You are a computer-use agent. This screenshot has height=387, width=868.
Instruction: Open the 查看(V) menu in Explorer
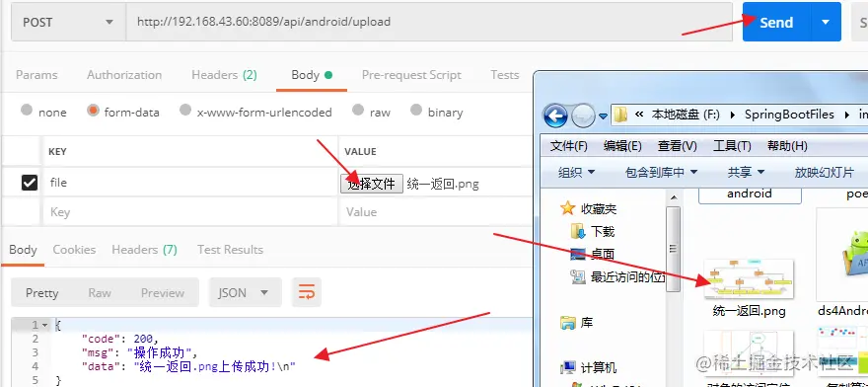tap(677, 146)
